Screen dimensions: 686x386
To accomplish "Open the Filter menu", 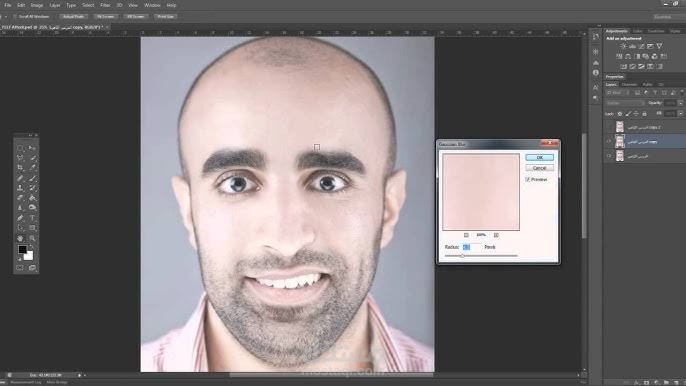I will (105, 5).
